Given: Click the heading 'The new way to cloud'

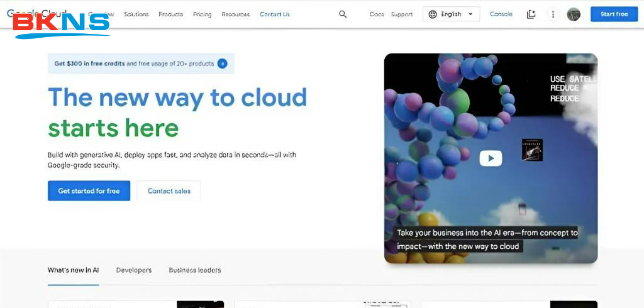Looking at the screenshot, I should [x=177, y=97].
